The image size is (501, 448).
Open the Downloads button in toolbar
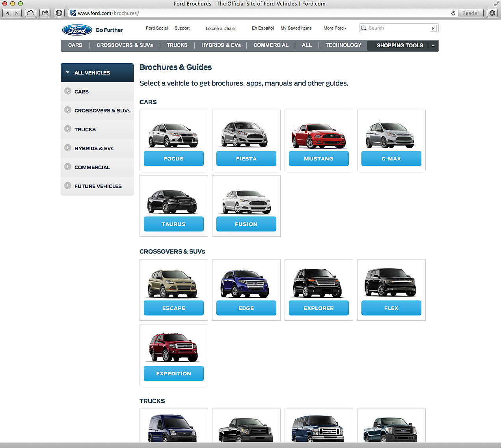492,13
